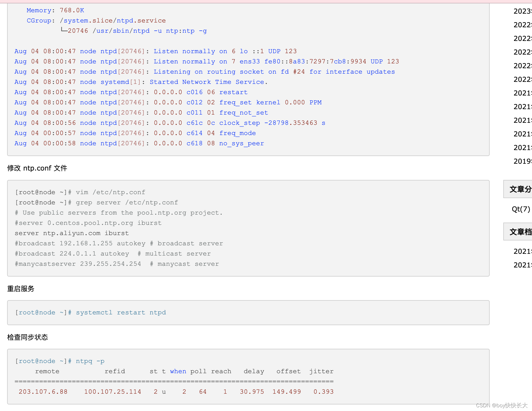The width and height of the screenshot is (532, 411).
Task: Click the 'when' column header
Action: [178, 371]
